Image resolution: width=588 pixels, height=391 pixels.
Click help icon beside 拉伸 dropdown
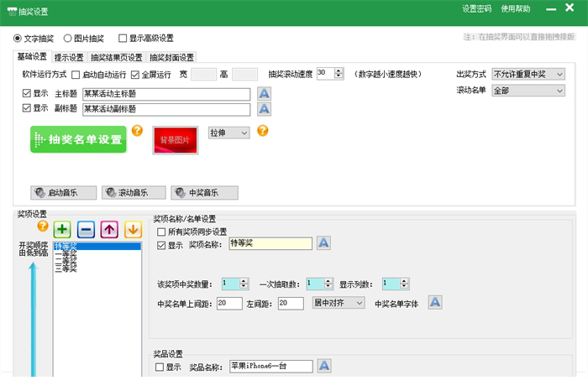pos(262,130)
